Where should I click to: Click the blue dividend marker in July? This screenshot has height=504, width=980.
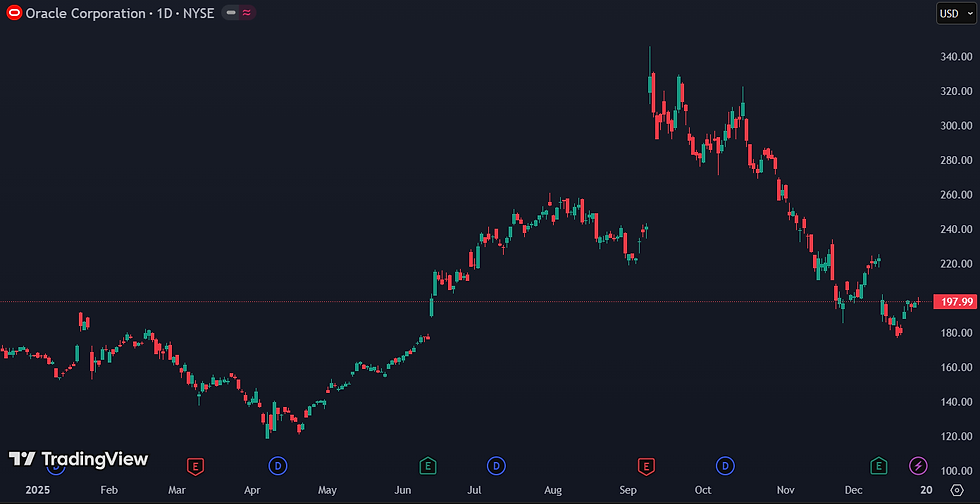pos(496,466)
